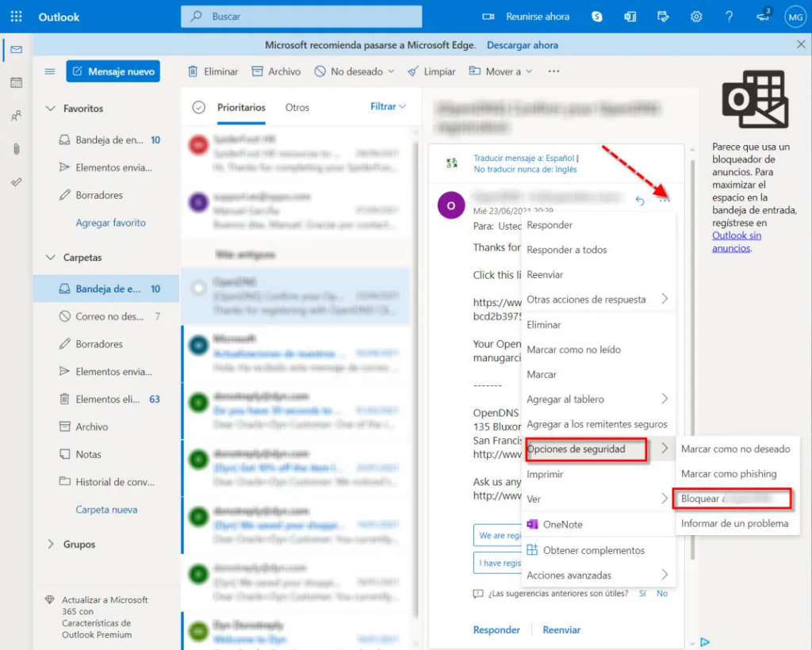Open the Filtrar dropdown
Viewport: 812px width, 650px height.
tap(388, 106)
